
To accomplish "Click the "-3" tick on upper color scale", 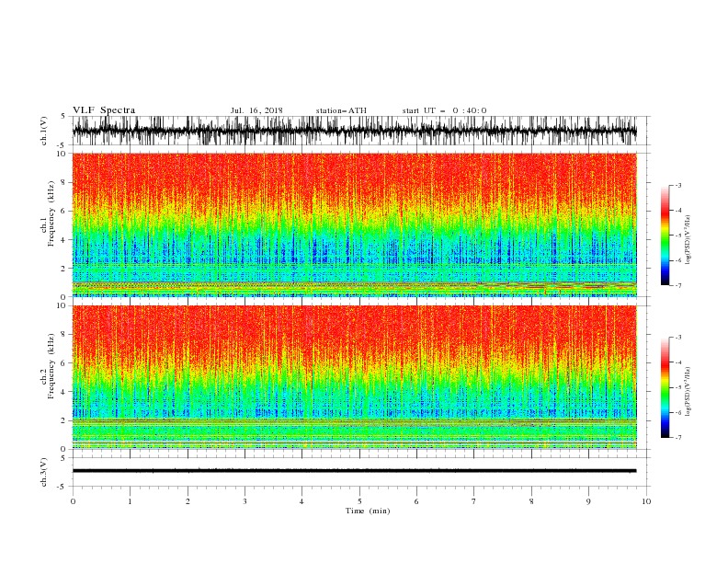I will click(x=678, y=185).
